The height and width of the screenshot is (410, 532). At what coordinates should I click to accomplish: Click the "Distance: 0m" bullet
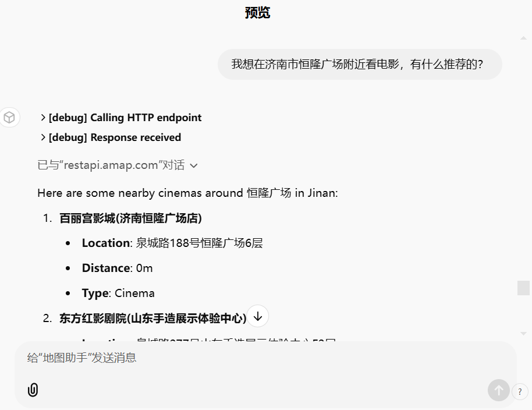coord(117,268)
